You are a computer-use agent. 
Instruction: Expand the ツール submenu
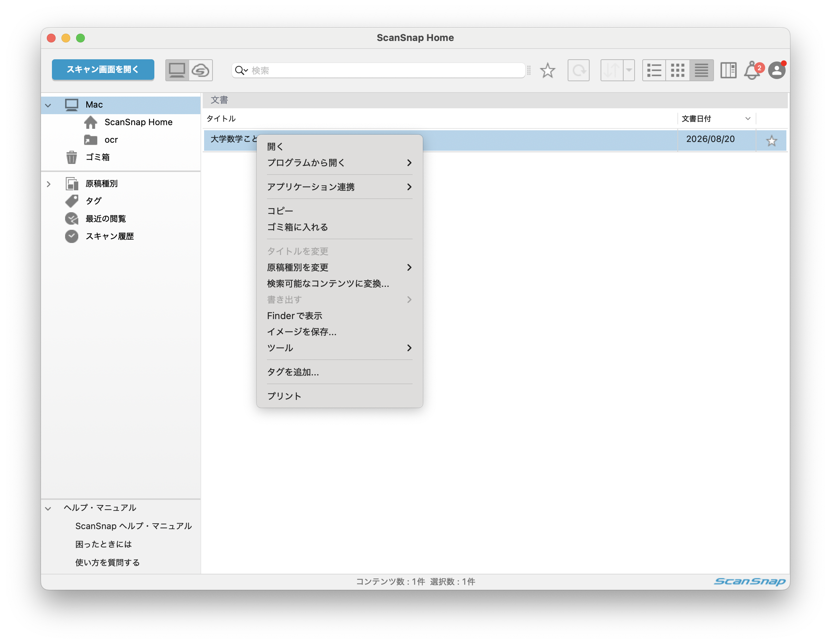coord(409,348)
